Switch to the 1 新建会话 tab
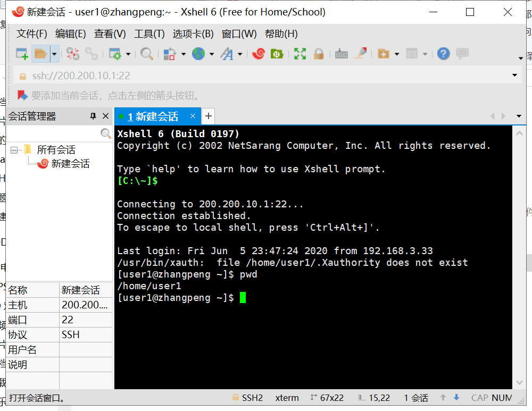The height and width of the screenshot is (411, 532). point(153,116)
